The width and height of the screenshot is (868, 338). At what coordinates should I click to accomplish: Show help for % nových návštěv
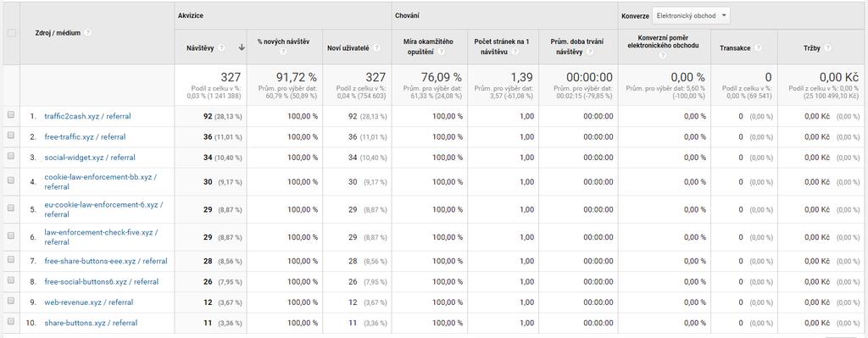[283, 52]
